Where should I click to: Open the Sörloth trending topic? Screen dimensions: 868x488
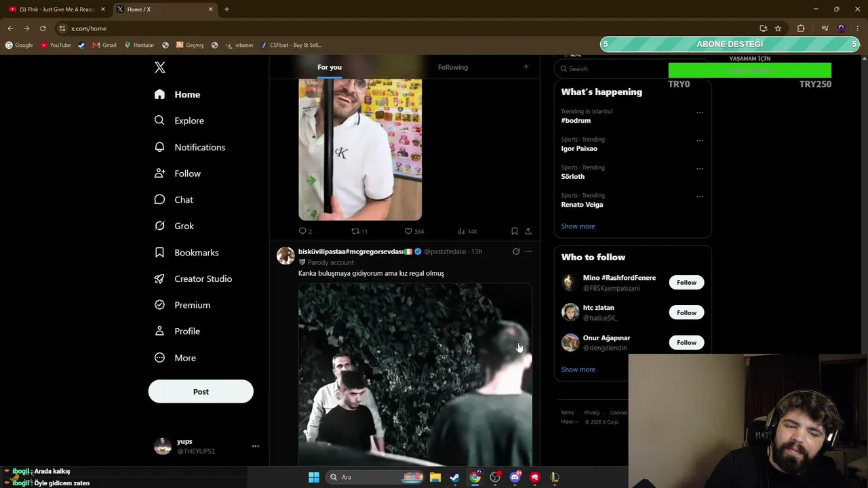click(572, 176)
